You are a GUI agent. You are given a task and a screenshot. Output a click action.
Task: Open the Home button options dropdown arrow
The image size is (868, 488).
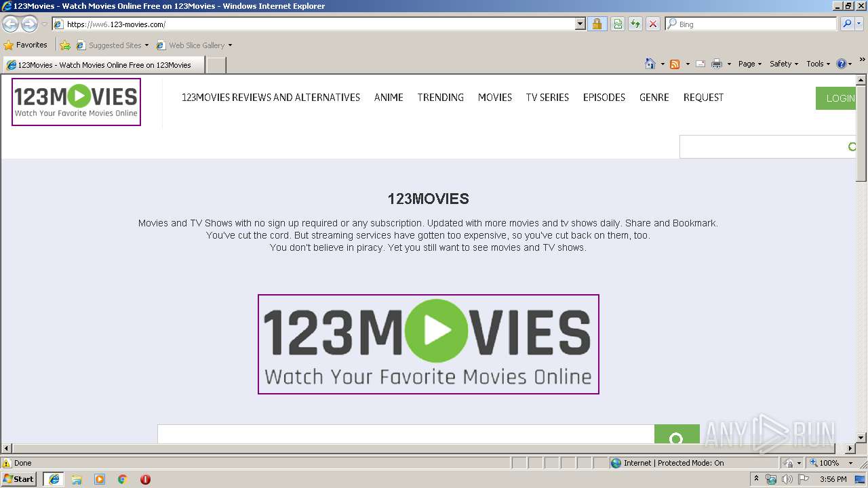[663, 64]
